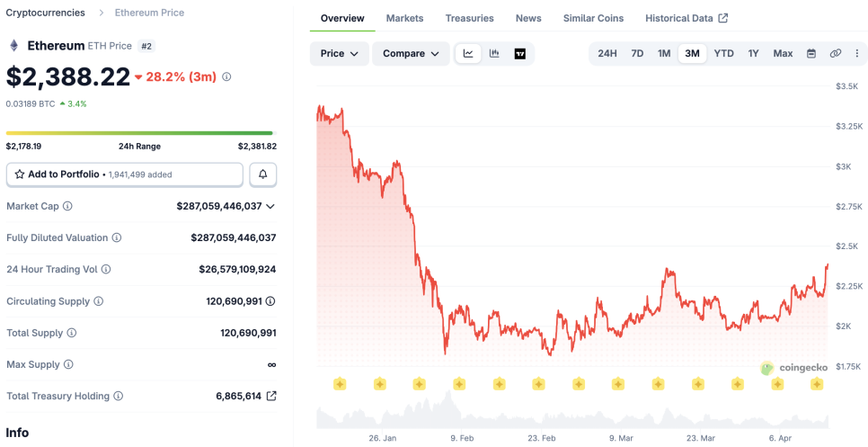
Task: Expand the Compare dropdown
Action: point(411,54)
